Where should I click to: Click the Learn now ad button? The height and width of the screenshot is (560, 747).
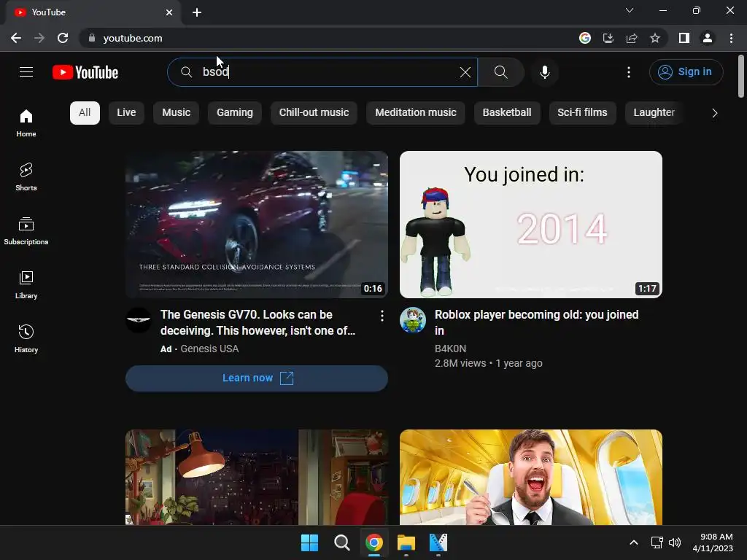click(256, 378)
